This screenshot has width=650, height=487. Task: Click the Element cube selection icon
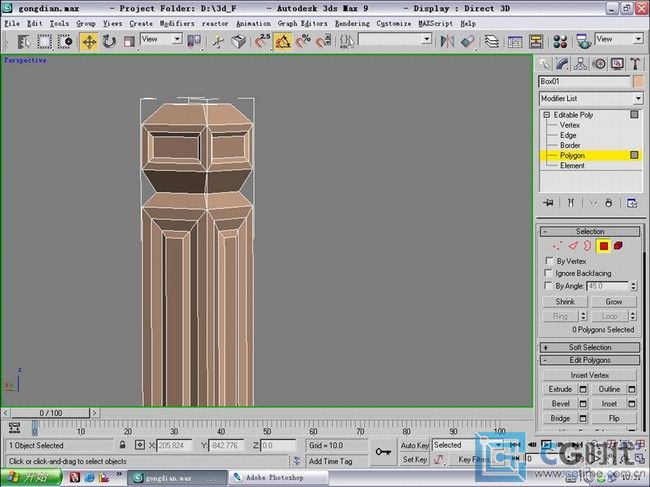coord(618,246)
